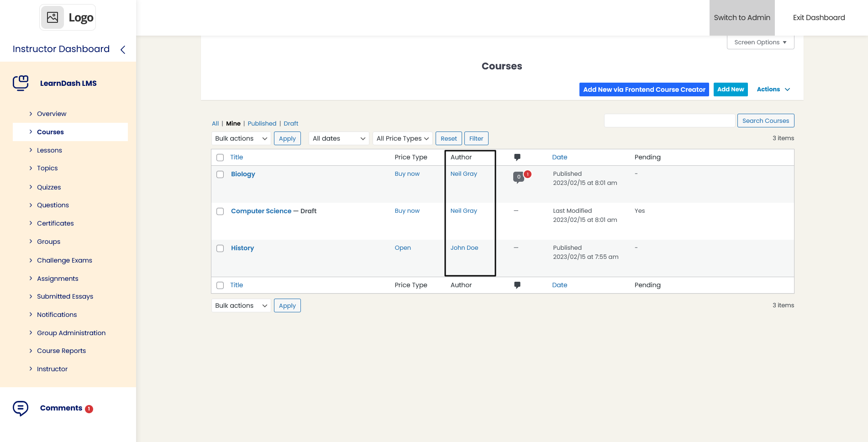Show Published courses filter link
The width and height of the screenshot is (868, 442).
pos(262,123)
